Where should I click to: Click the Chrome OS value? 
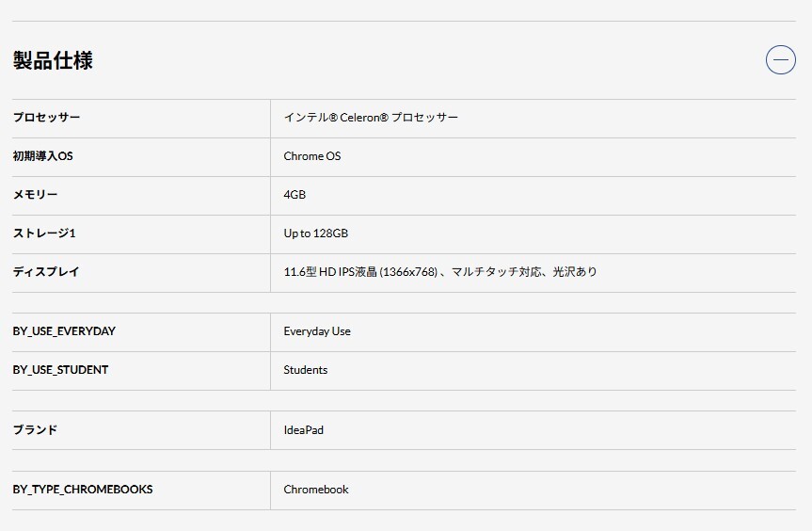coord(312,156)
